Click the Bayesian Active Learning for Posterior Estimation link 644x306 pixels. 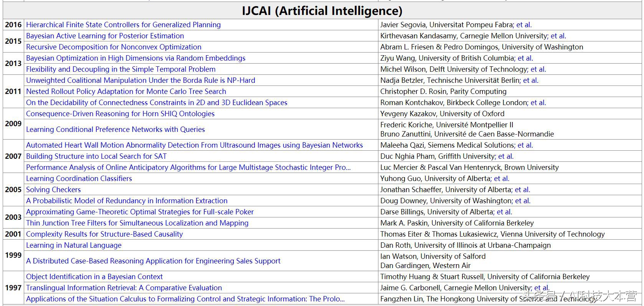tap(105, 36)
